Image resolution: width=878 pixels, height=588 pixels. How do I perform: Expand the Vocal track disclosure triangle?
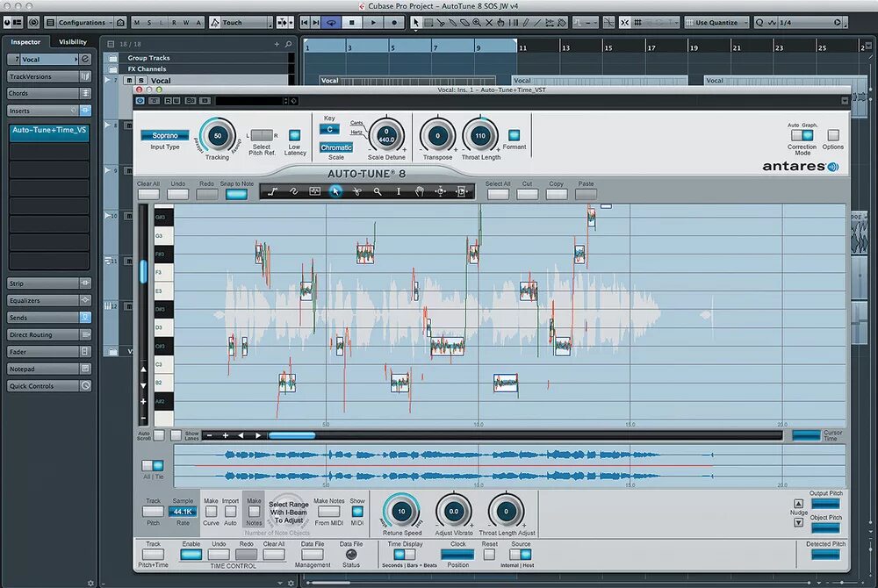click(x=107, y=80)
